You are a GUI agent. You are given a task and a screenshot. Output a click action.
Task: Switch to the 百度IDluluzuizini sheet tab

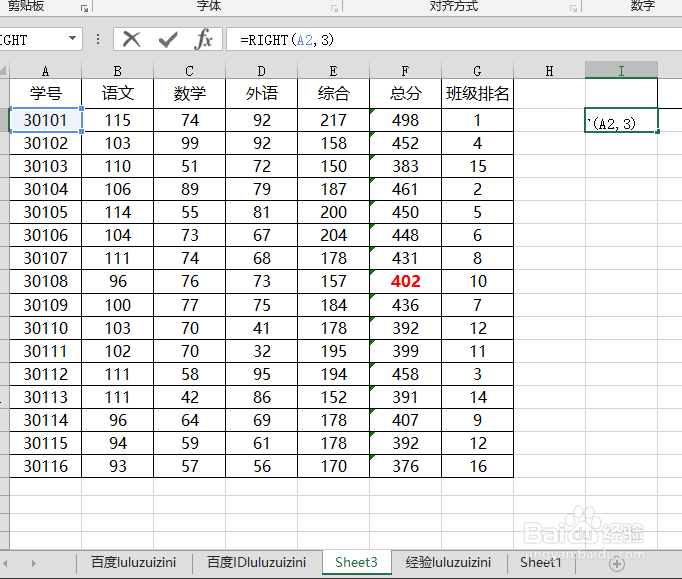257,562
